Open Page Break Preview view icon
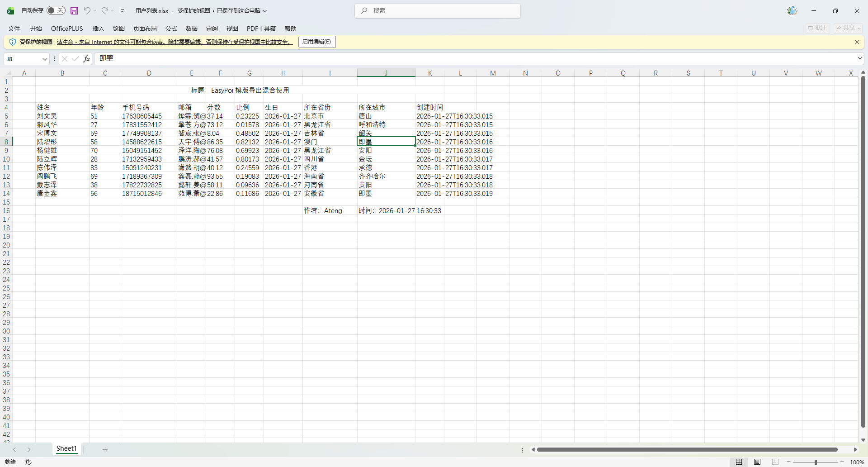 tap(775, 462)
